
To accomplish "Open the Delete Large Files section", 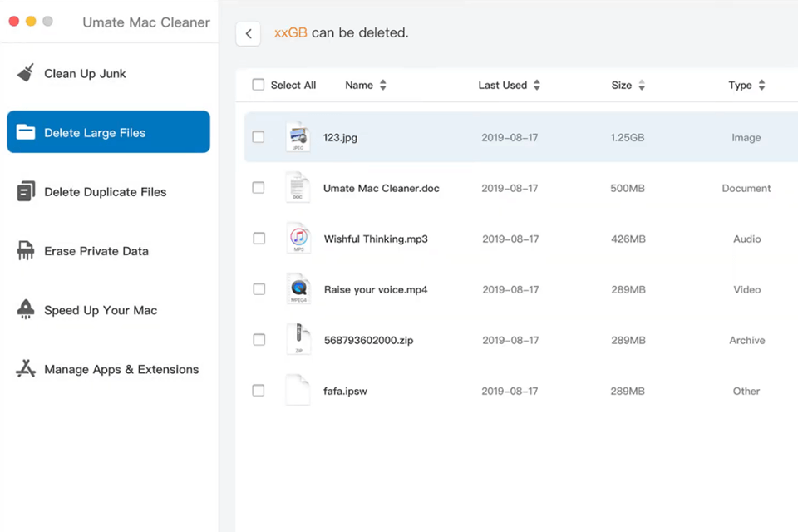I will tap(108, 132).
